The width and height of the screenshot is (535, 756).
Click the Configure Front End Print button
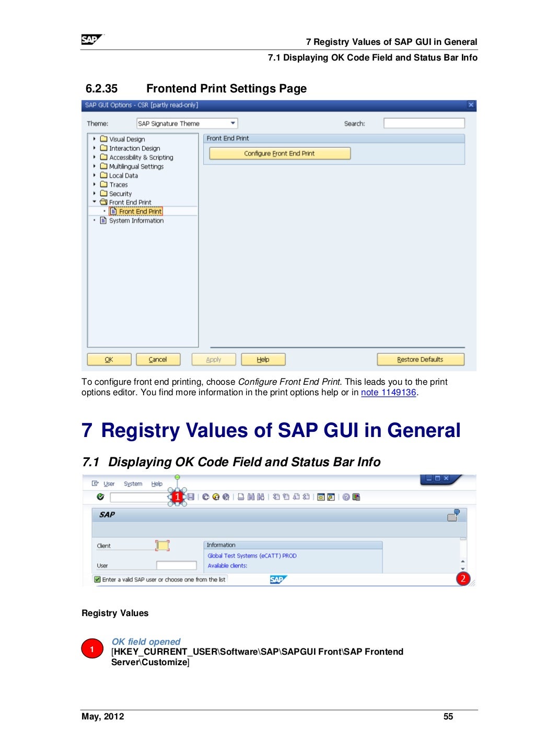(x=280, y=153)
